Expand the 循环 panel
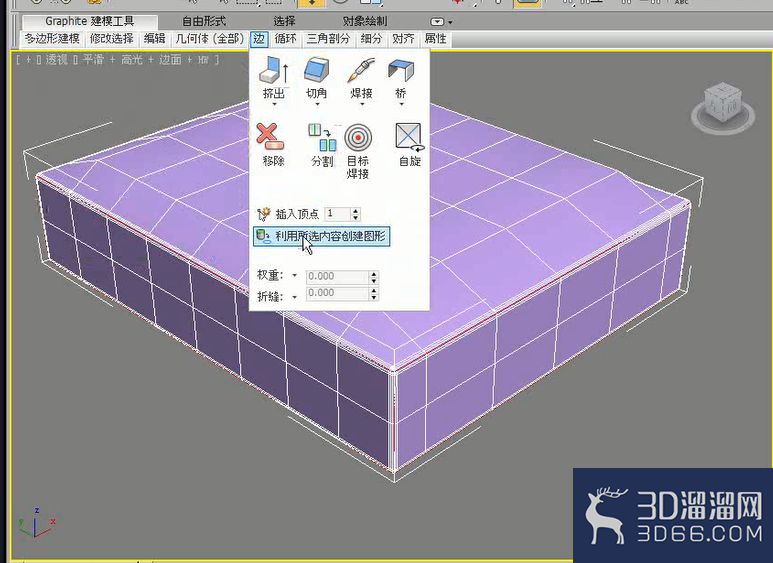The image size is (773, 563). tap(285, 38)
